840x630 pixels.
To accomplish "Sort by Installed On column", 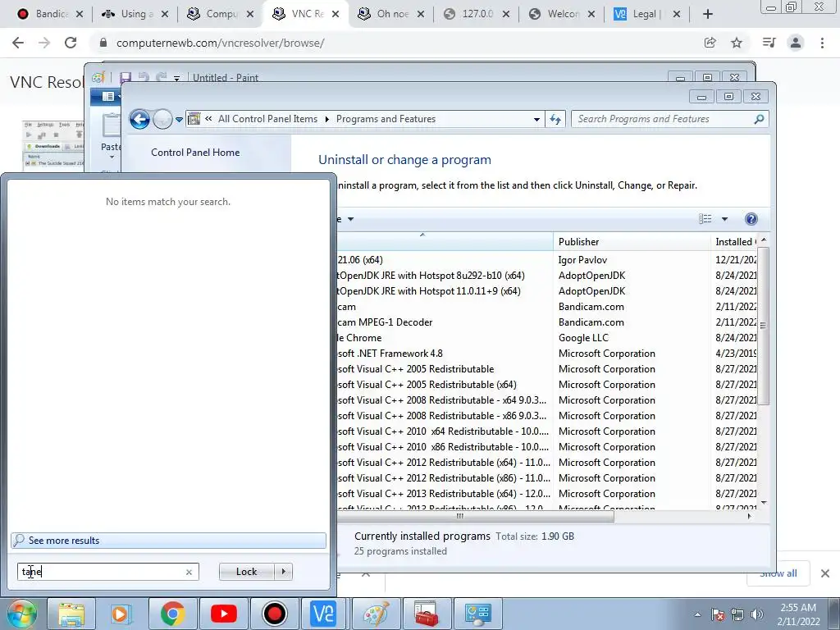I will [x=733, y=242].
